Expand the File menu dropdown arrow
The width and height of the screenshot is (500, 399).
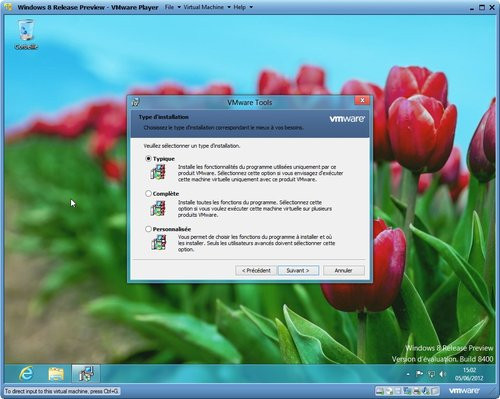point(179,7)
